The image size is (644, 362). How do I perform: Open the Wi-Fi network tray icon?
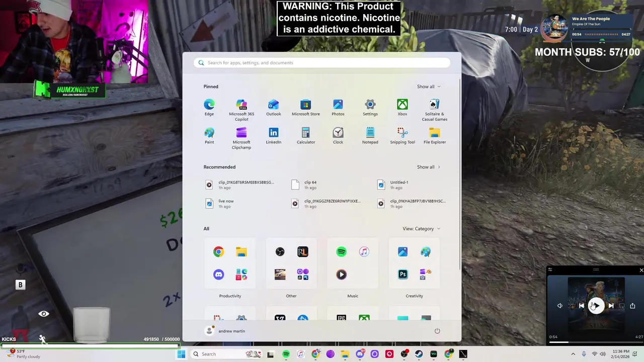pos(594,354)
